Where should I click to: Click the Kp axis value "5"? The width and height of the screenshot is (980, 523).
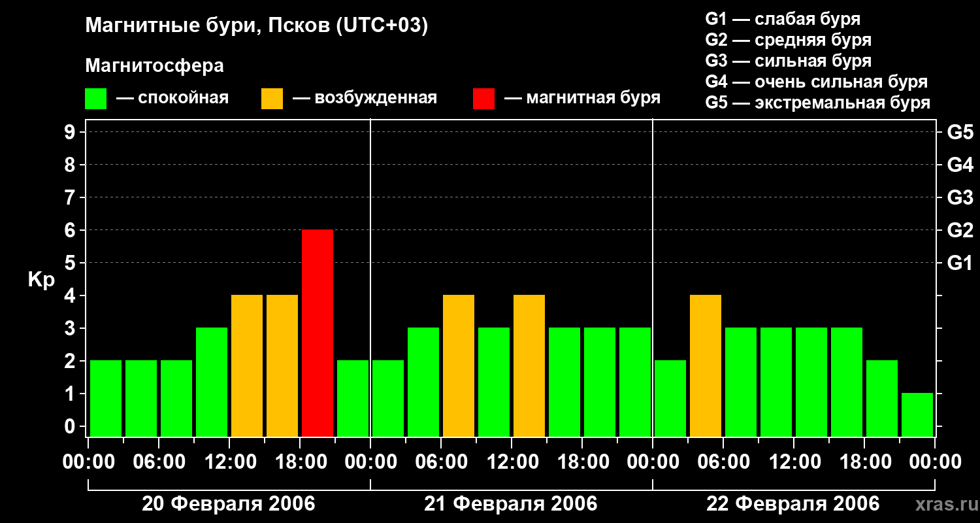click(x=71, y=263)
